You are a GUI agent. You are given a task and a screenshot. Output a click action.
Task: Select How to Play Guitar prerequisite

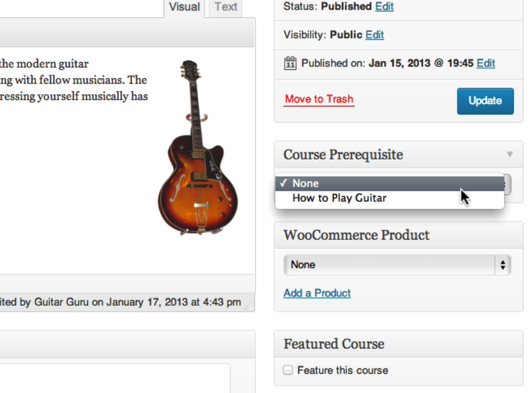pos(339,198)
